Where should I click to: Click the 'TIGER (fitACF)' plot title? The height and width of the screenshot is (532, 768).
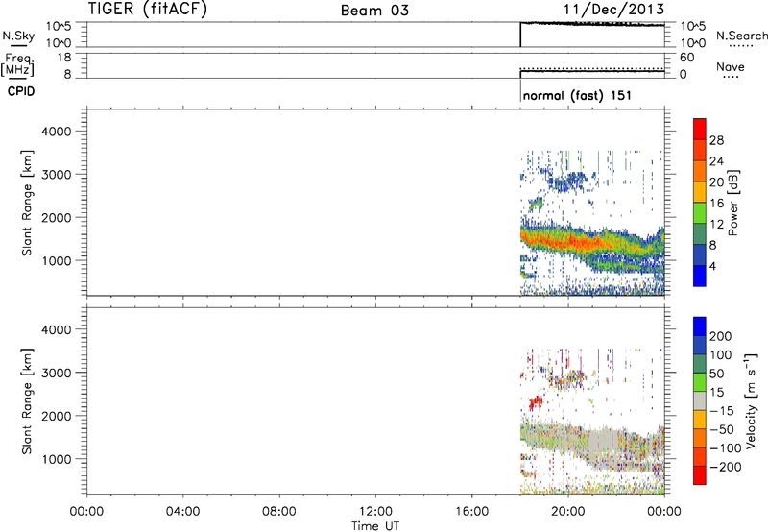[148, 9]
